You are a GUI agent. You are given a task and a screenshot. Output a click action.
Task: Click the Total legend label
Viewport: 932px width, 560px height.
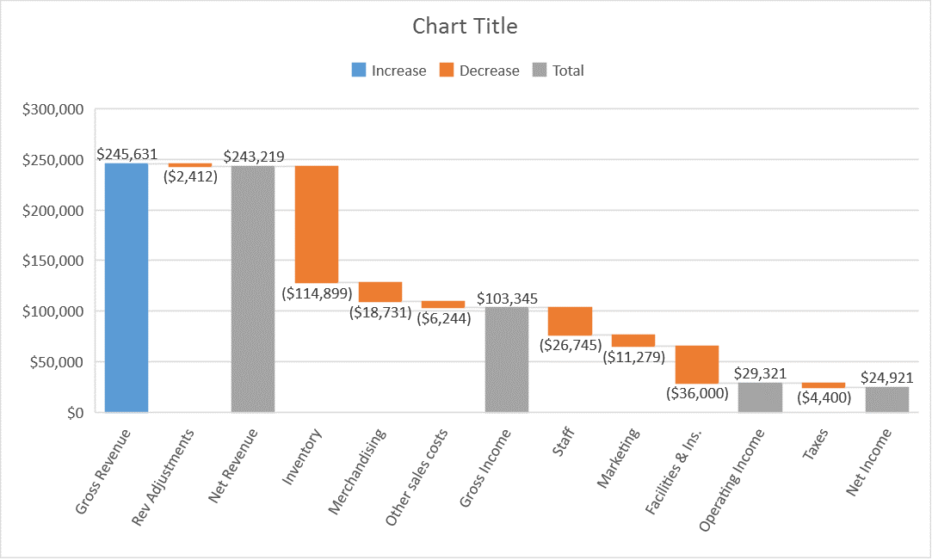tap(568, 71)
